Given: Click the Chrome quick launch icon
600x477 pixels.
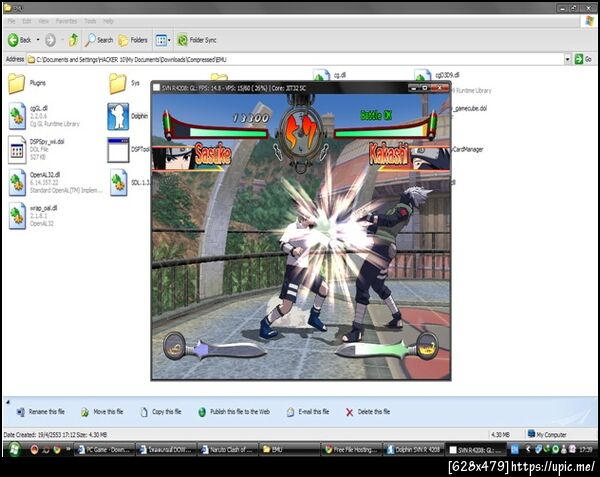Looking at the screenshot, I should (57, 449).
